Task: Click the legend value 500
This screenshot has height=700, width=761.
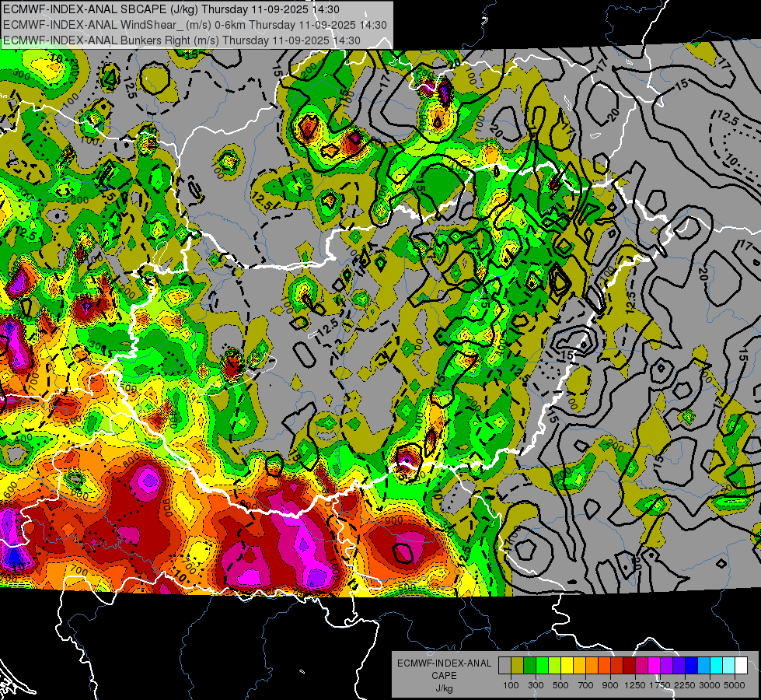Action: pos(560,685)
